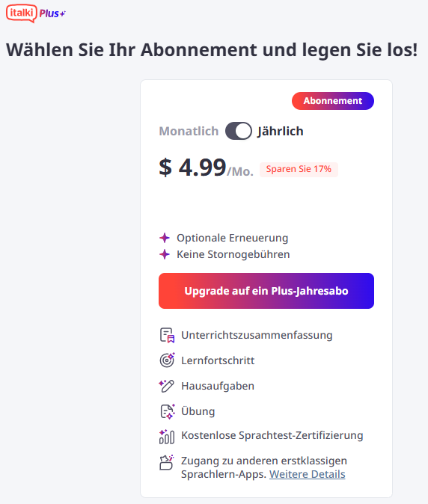Open the Weitere Details link
428x504 pixels.
307,474
